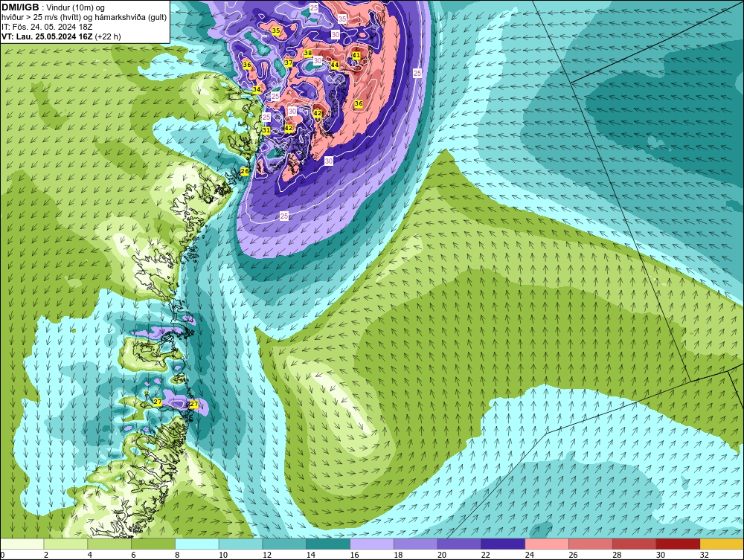
Task: Choose the 14–16 m/s dark teal legend swatch
Action: (x=328, y=544)
